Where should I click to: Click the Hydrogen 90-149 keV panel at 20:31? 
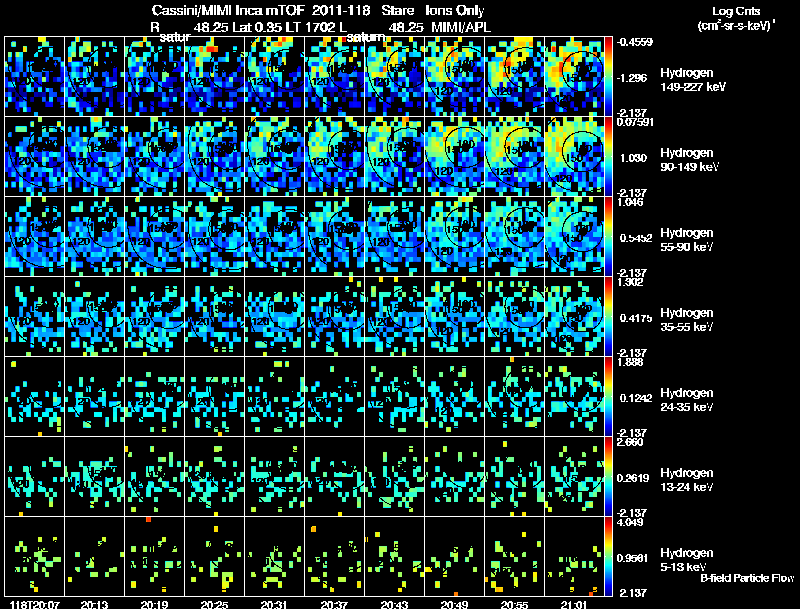(x=274, y=157)
